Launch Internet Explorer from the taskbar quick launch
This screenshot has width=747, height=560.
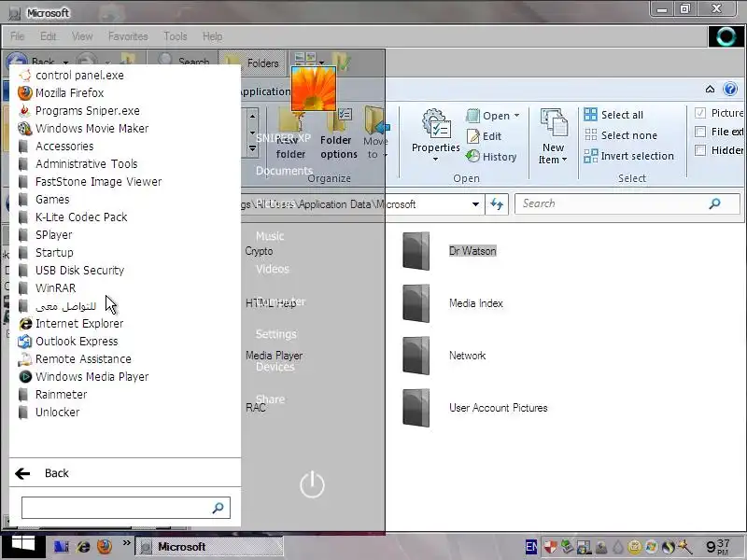point(83,546)
